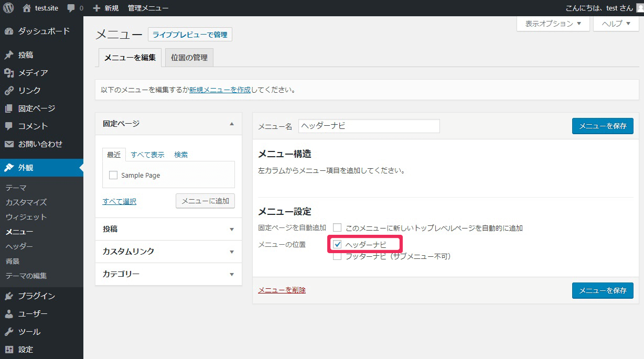This screenshot has height=359, width=644.
Task: Open the 表示オプション dropdown
Action: click(553, 24)
